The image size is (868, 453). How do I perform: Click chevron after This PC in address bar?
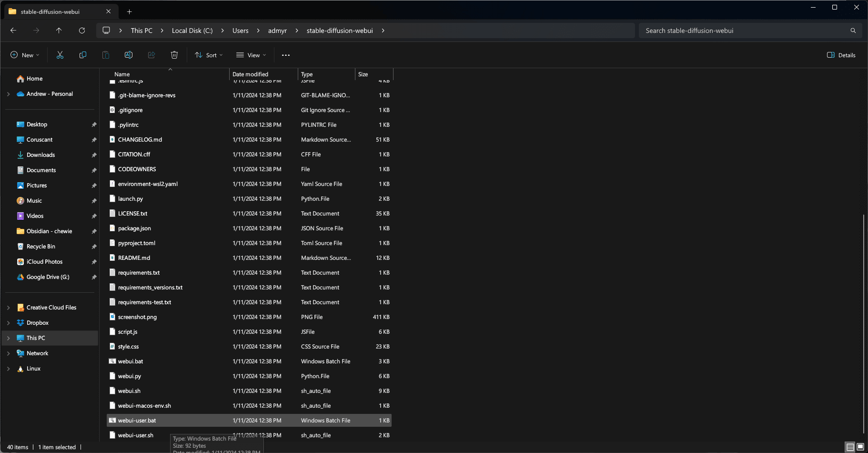tap(162, 31)
